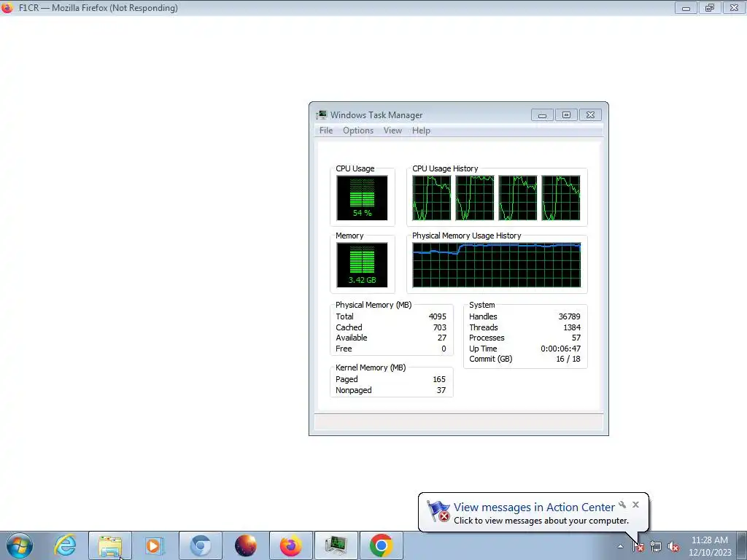Click the Nonpaged kernel memory value 37

[x=441, y=391]
